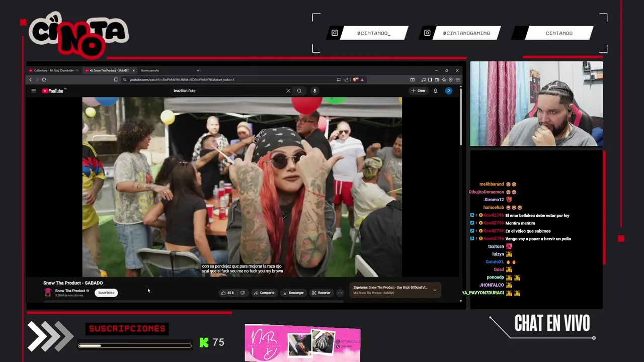This screenshot has width=644, height=362.
Task: Start voice search with microphone icon
Action: 314,91
